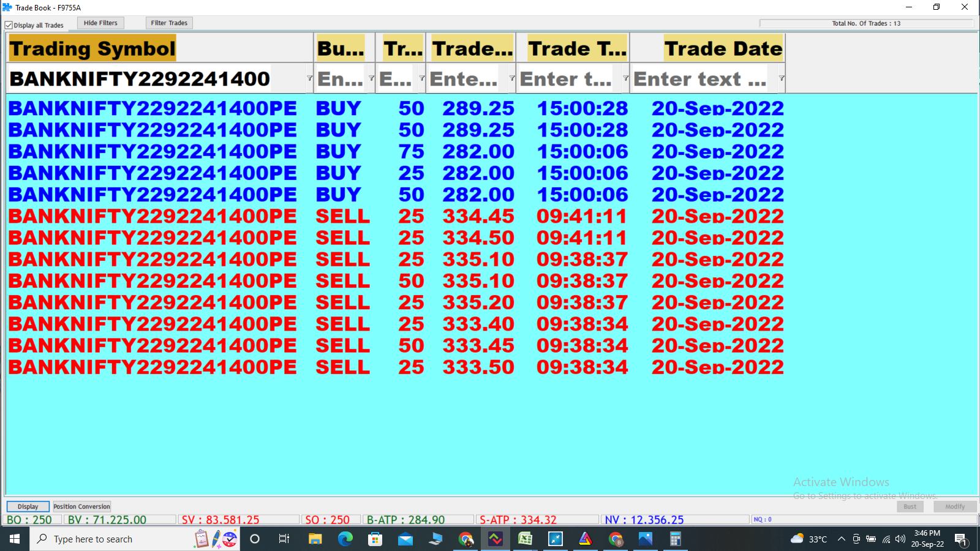The image size is (980, 551).
Task: Open the Trading Symbol filter dropdown arrow
Action: (309, 78)
